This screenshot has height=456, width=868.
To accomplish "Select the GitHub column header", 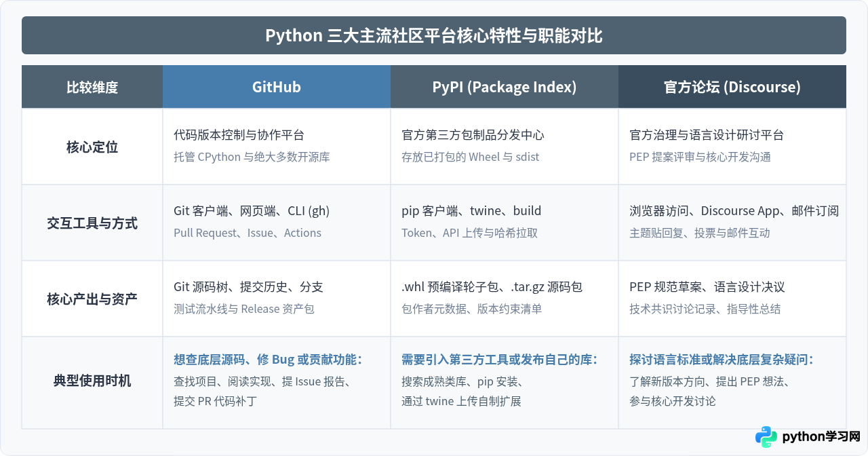I will pos(277,87).
